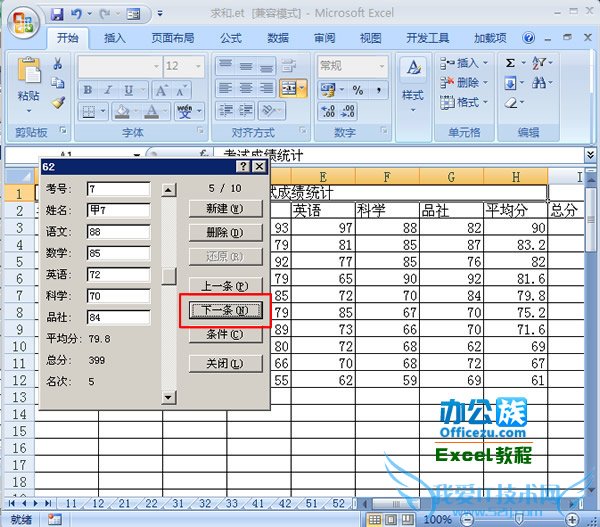Switch to the 页面布局 ribbon tab
The height and width of the screenshot is (527, 600).
coord(173,38)
